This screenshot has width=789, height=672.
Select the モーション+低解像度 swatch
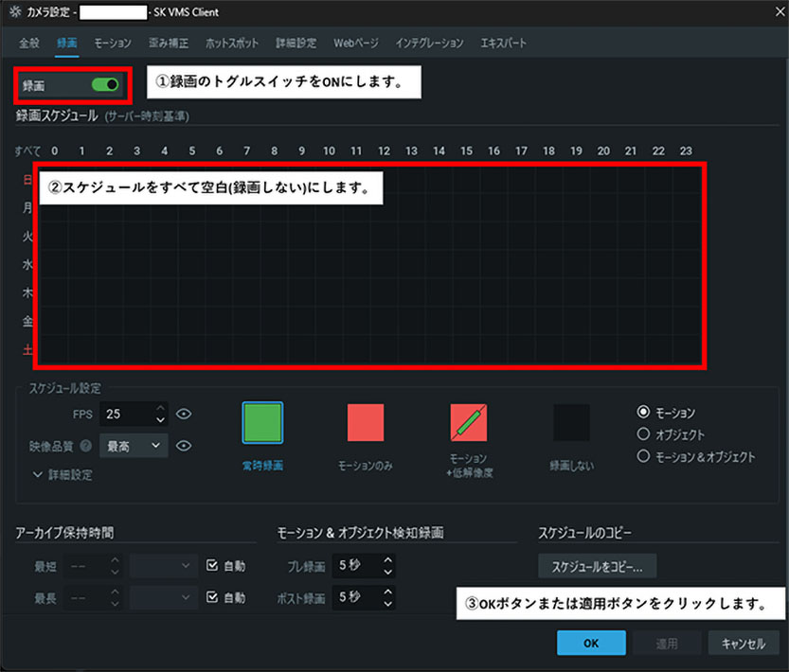click(469, 422)
